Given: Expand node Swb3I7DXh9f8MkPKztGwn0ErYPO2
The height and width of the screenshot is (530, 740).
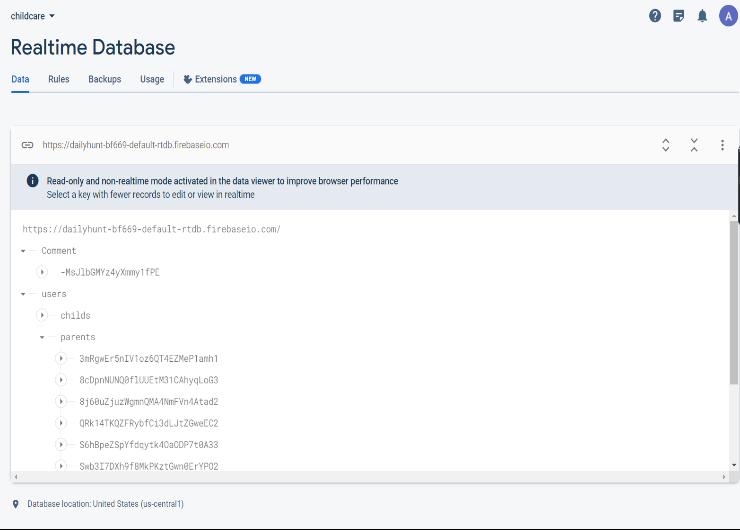Looking at the screenshot, I should (x=61, y=466).
